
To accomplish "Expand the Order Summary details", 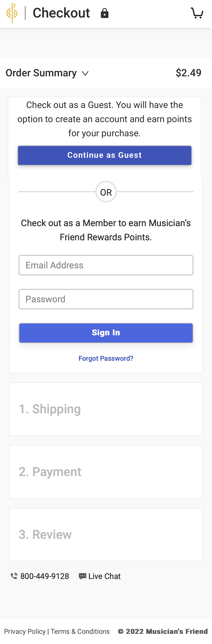I will click(x=85, y=73).
